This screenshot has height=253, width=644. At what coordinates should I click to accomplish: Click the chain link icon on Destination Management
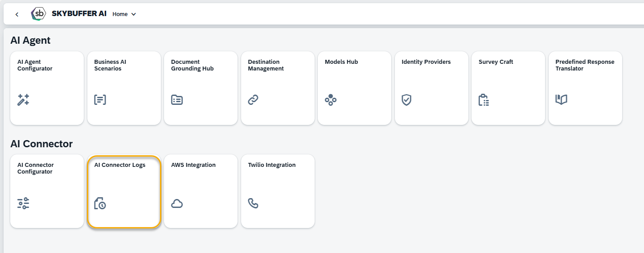coord(253,100)
